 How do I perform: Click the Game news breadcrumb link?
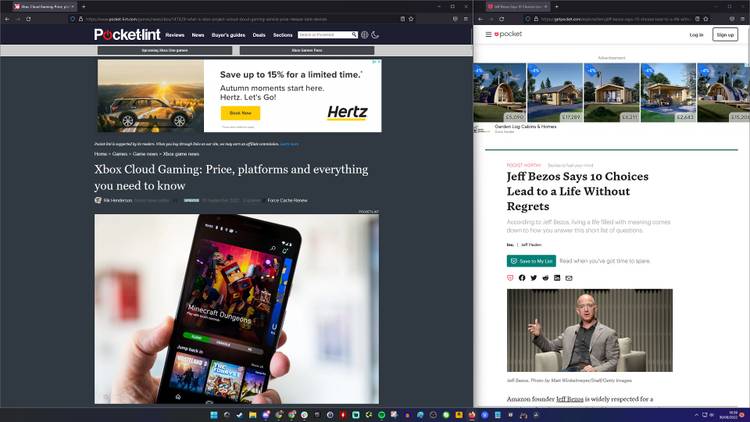[145, 154]
